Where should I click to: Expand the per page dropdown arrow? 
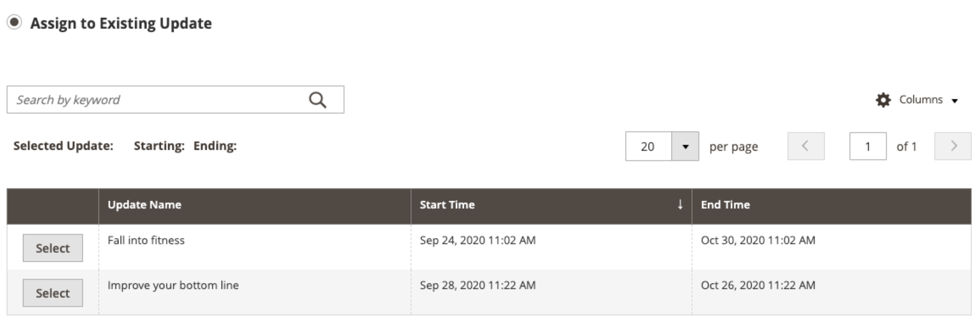point(685,146)
